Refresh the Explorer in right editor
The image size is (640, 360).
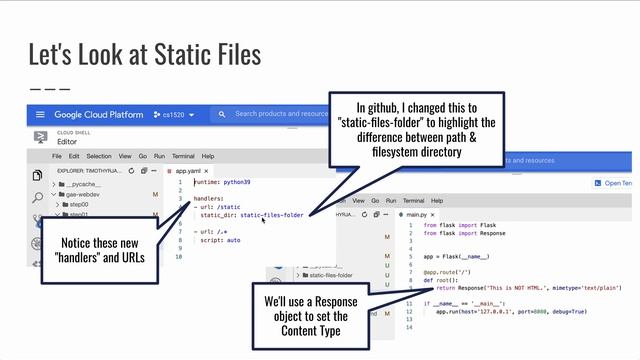pos(364,215)
